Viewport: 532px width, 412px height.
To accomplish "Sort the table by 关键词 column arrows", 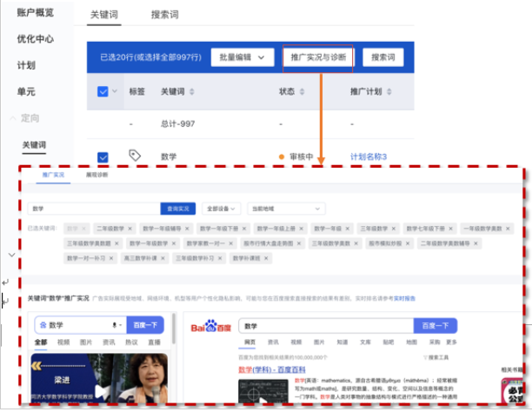I will (192, 91).
